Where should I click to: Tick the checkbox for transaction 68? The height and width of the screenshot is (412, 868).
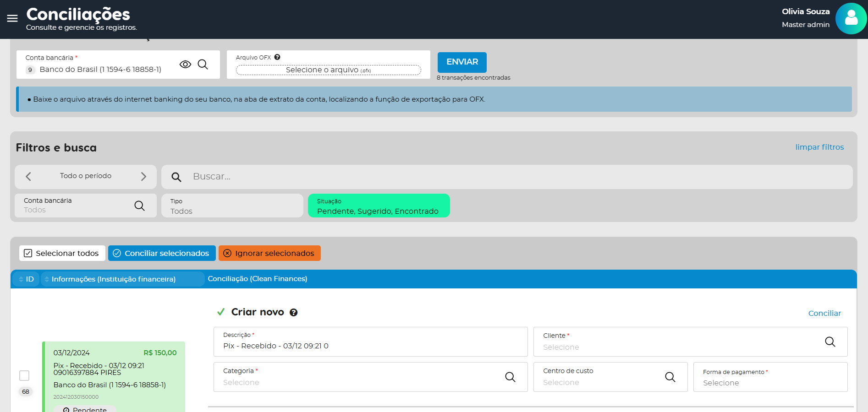[24, 376]
